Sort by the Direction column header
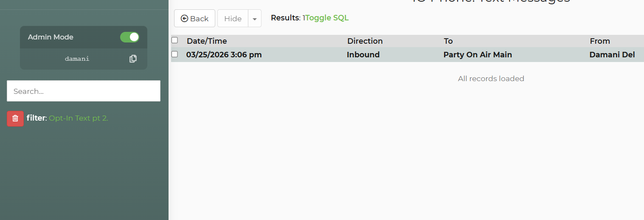The image size is (644, 220). 365,41
